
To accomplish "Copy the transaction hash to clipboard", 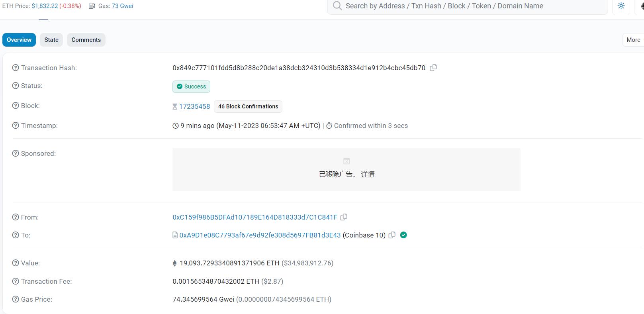I will (433, 68).
